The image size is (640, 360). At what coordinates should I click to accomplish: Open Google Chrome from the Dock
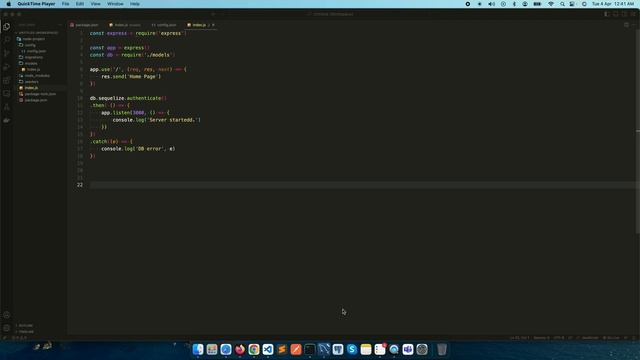254,349
